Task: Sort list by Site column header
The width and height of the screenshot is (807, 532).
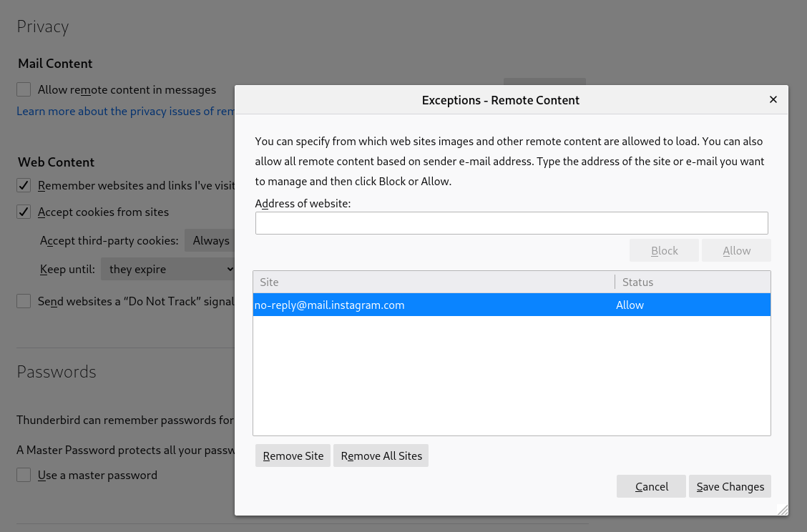Action: pyautogui.click(x=434, y=282)
